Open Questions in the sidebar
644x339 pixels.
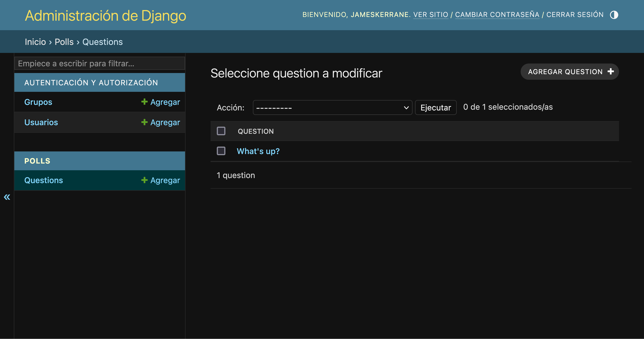43,180
